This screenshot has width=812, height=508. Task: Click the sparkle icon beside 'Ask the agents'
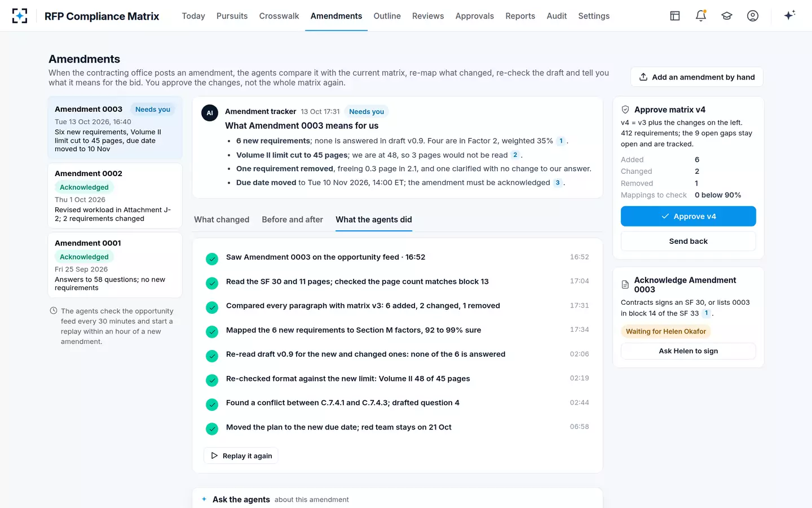pyautogui.click(x=204, y=499)
